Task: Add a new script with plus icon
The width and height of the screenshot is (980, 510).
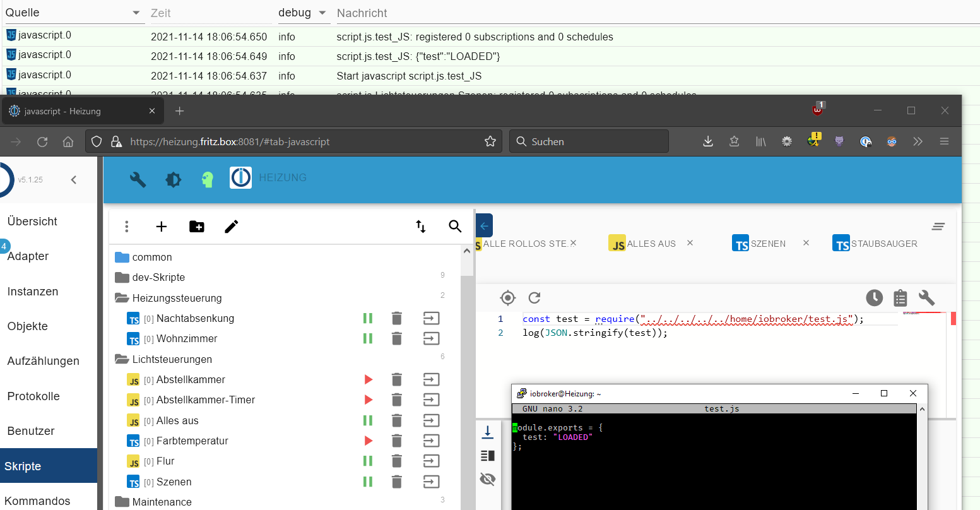Action: [x=162, y=227]
